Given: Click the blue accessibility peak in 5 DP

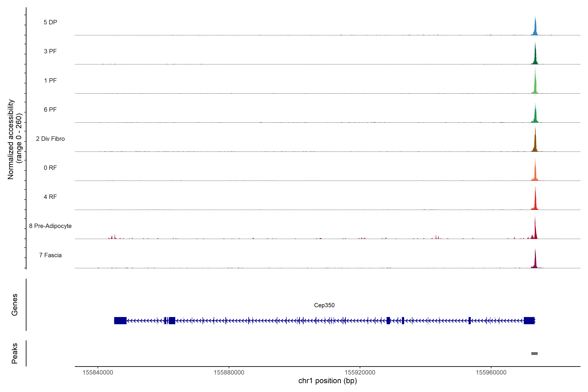Looking at the screenshot, I should coord(535,30).
